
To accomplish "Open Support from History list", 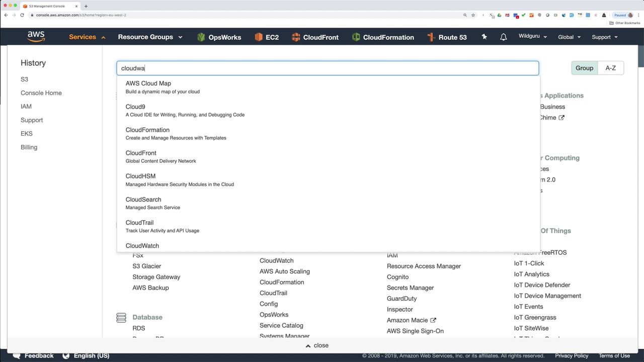I will 32,120.
